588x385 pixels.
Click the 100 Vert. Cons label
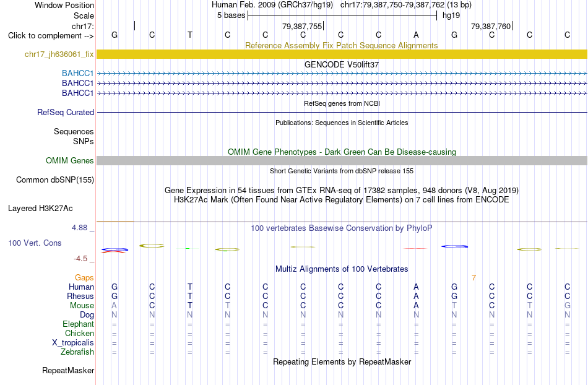click(35, 243)
